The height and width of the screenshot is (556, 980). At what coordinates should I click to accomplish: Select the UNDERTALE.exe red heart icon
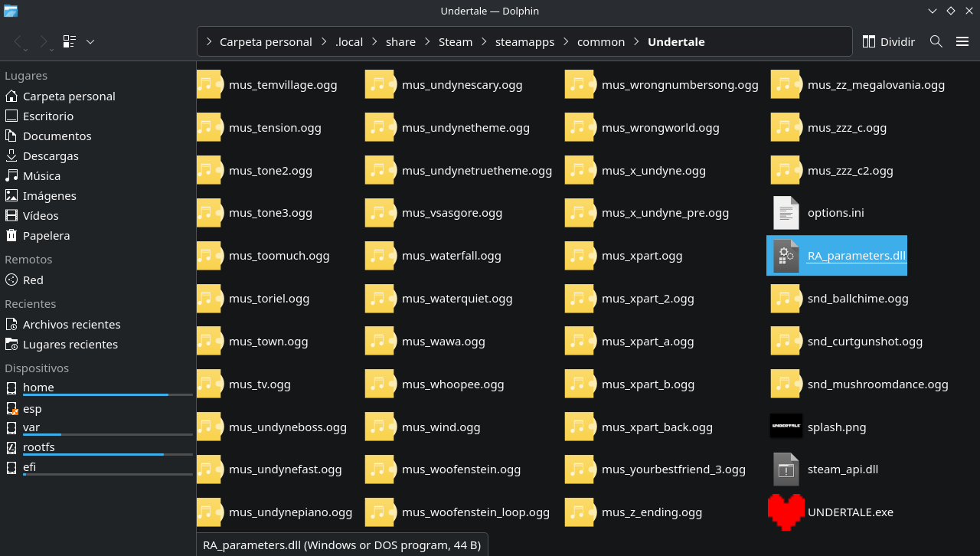(x=786, y=512)
